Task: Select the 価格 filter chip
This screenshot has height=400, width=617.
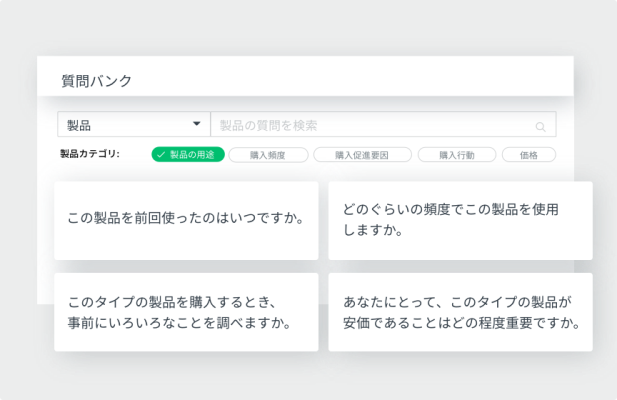Action: coord(528,155)
